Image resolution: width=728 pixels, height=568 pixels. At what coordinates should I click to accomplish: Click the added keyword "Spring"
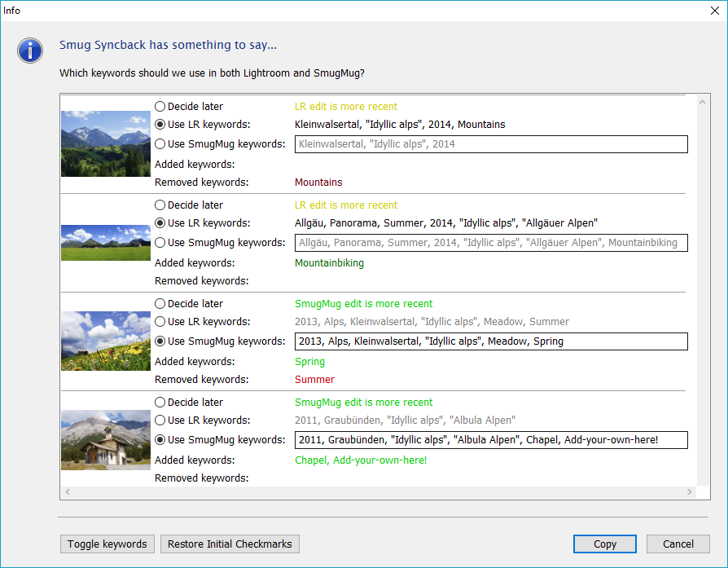click(x=309, y=362)
